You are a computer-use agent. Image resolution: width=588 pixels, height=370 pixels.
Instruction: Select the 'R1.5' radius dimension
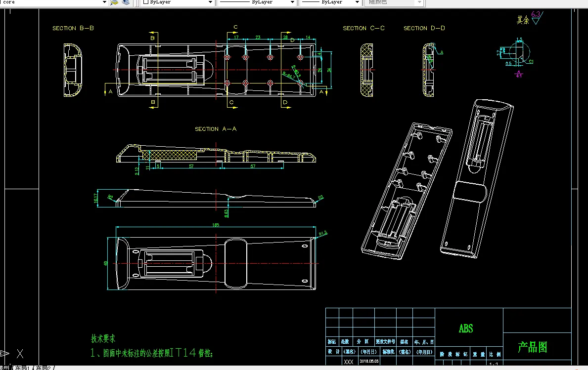click(x=323, y=234)
